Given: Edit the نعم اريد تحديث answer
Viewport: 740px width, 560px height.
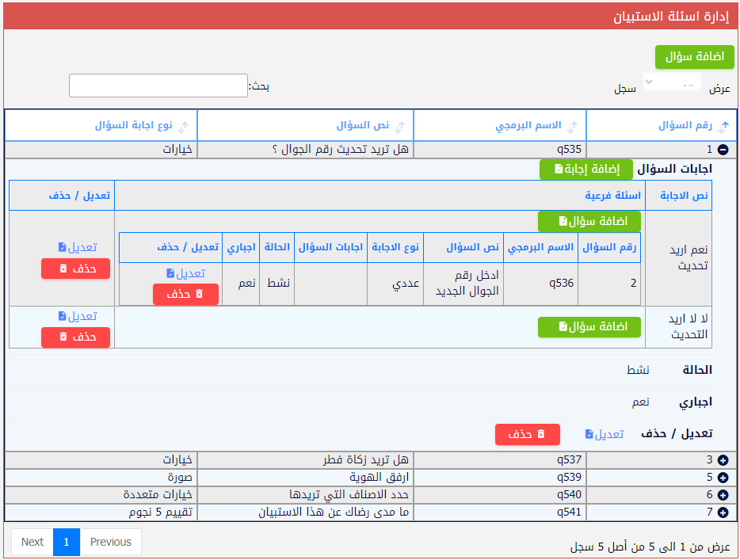Looking at the screenshot, I should [78, 247].
